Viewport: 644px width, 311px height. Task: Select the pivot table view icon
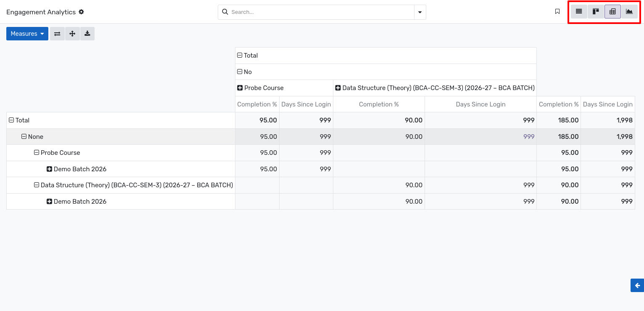(612, 12)
